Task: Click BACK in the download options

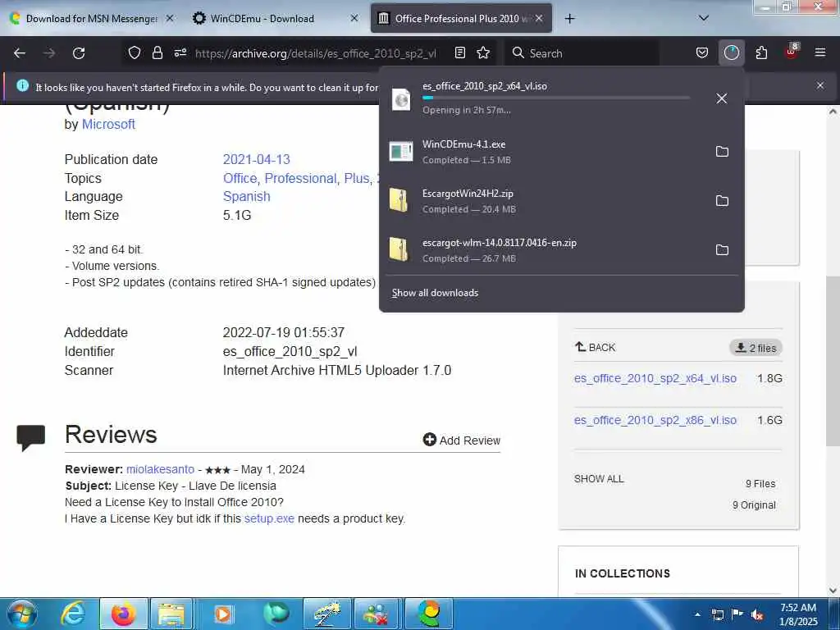Action: click(x=596, y=348)
